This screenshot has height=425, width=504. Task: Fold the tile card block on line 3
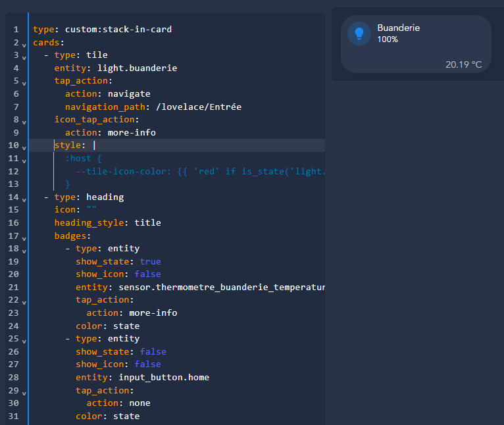[x=24, y=58]
